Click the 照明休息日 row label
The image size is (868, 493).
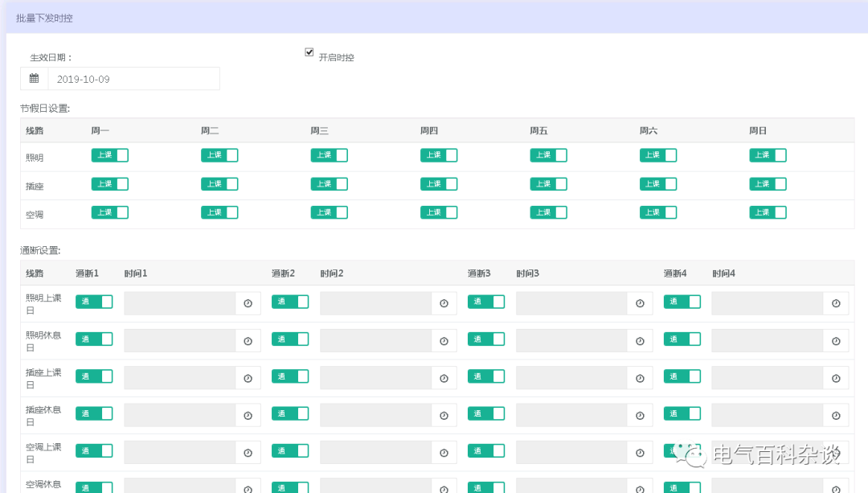click(43, 341)
